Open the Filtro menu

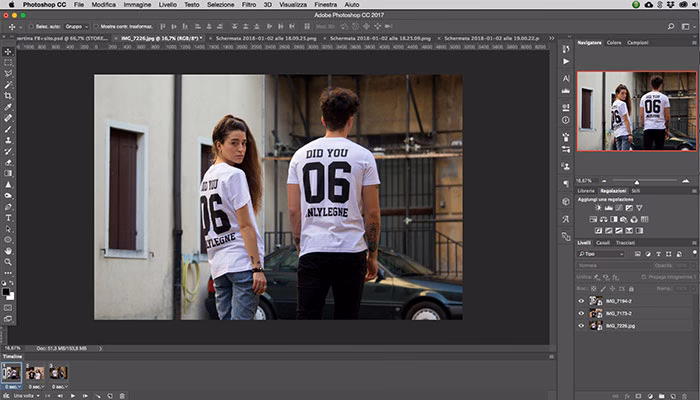pos(249,4)
